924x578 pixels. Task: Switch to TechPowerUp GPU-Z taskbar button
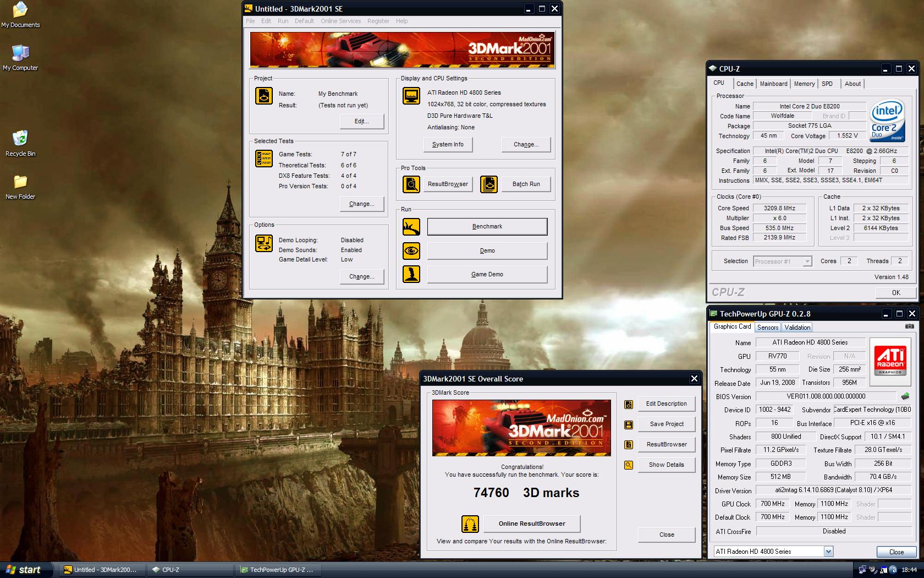coord(279,570)
